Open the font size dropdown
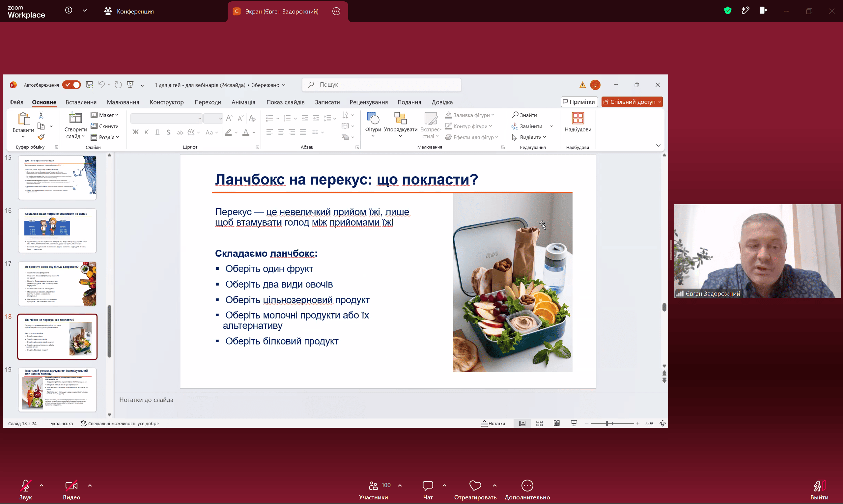Viewport: 843px width, 504px height. click(x=220, y=118)
